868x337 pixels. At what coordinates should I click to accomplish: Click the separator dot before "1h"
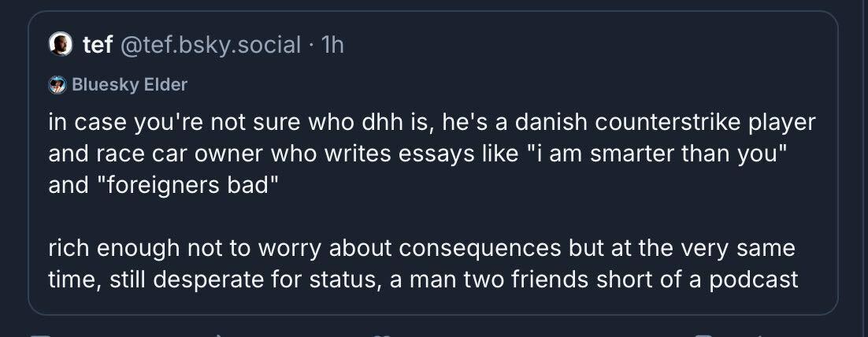click(312, 45)
